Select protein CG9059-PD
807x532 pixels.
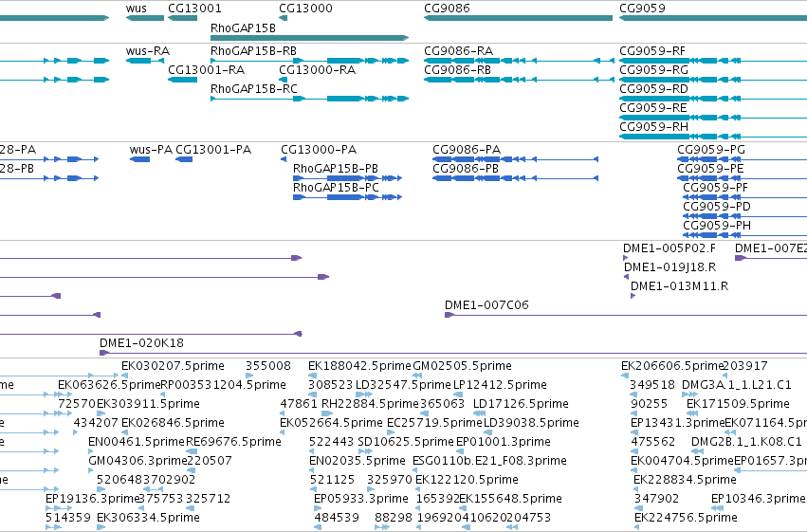coord(717,207)
